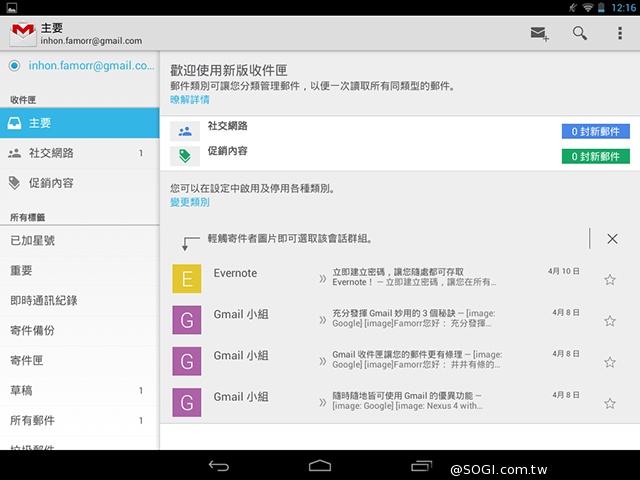Image resolution: width=640 pixels, height=480 pixels.
Task: Compose a new mail with envelope icon
Action: (x=539, y=33)
